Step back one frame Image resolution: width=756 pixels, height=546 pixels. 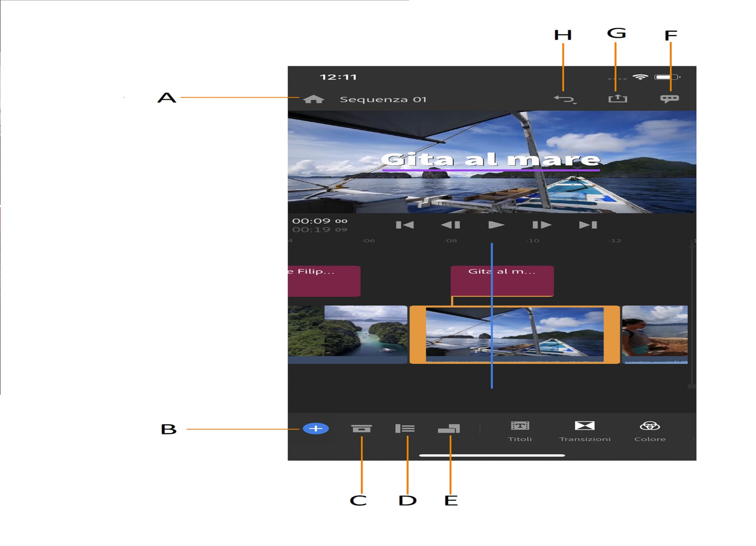[450, 225]
